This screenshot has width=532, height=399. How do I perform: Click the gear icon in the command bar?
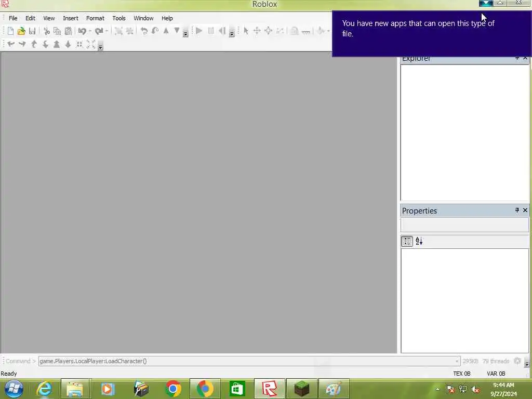517,361
